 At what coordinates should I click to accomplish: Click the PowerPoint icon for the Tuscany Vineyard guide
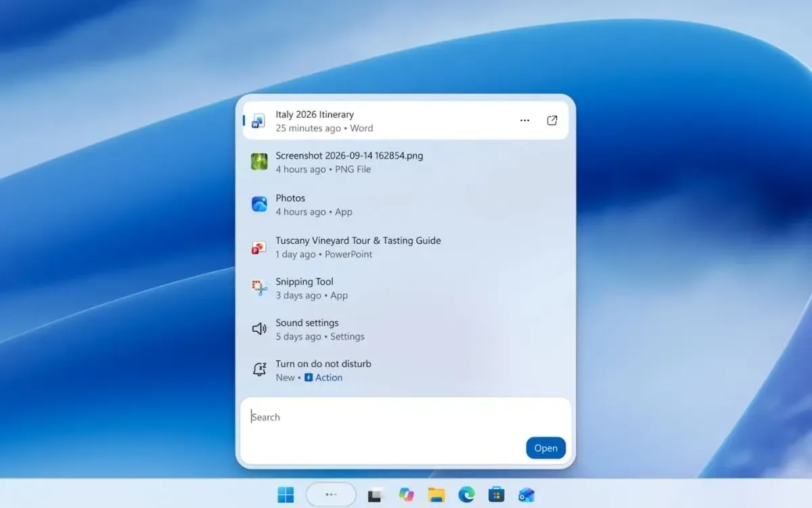pyautogui.click(x=259, y=247)
